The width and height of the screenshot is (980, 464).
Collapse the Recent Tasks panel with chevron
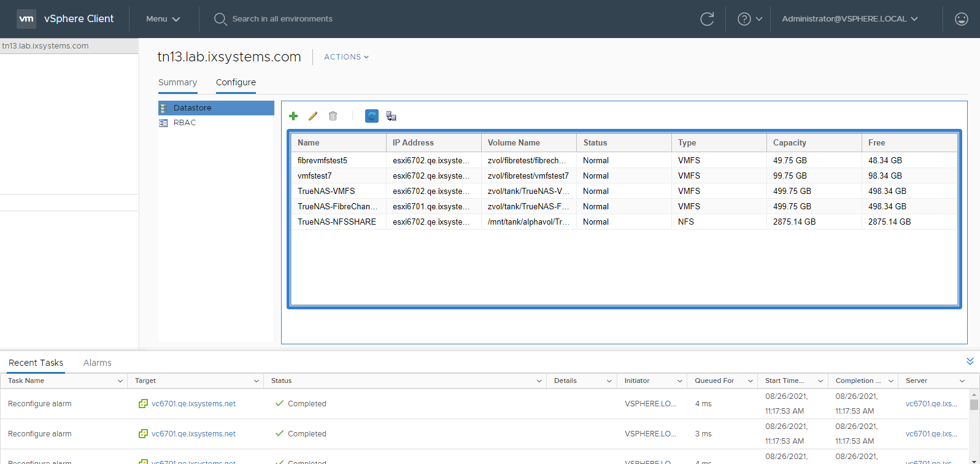[970, 362]
